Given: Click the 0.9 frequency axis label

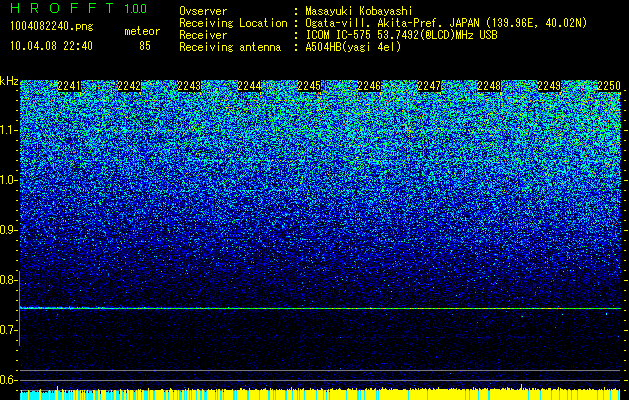Looking at the screenshot, I should coord(8,230).
